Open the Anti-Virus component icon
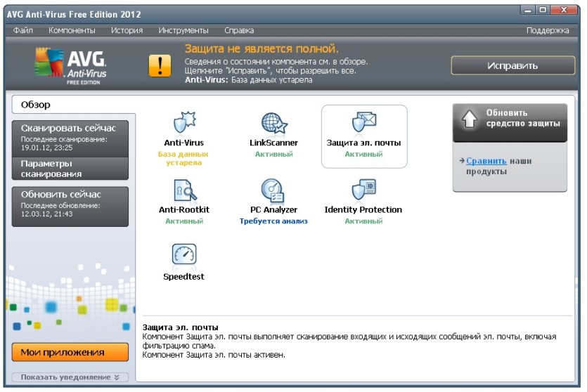This screenshot has width=587, height=392. pyautogui.click(x=185, y=122)
